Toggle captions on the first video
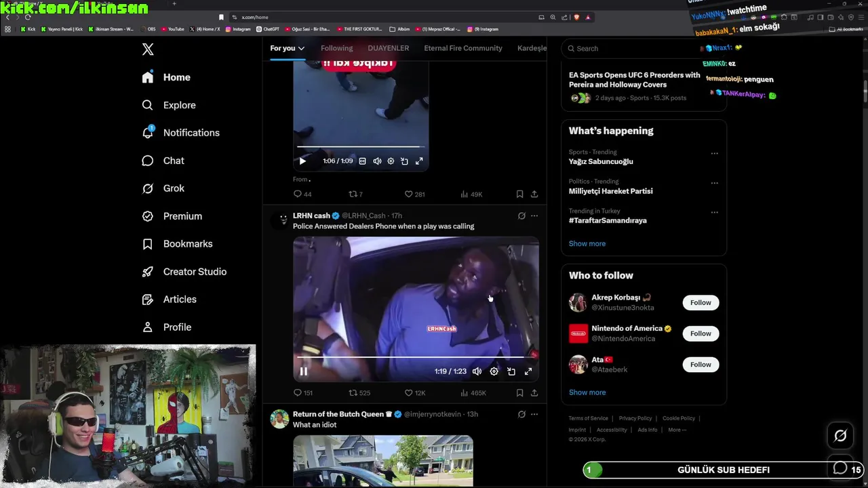 [362, 161]
